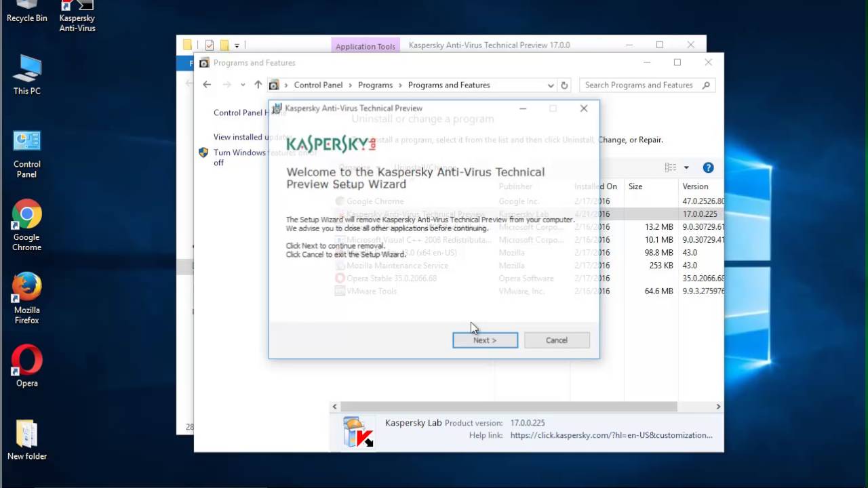
Task: Select version cell 9.9.3.275976
Action: pyautogui.click(x=703, y=291)
